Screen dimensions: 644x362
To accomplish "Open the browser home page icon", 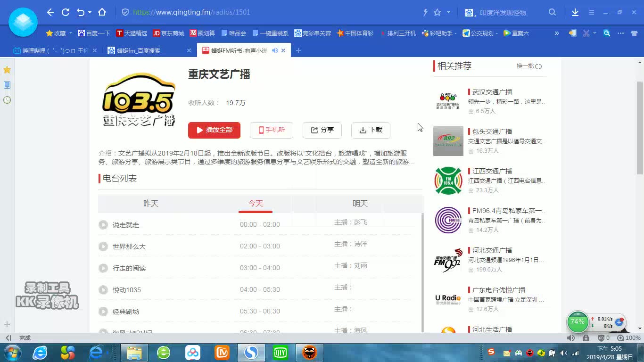I will click(x=102, y=13).
